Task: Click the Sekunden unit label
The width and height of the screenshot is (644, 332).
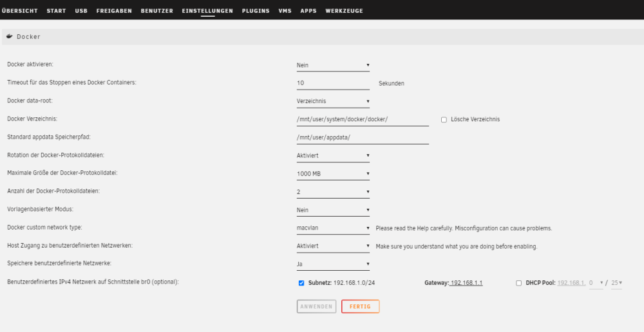Action: click(392, 83)
